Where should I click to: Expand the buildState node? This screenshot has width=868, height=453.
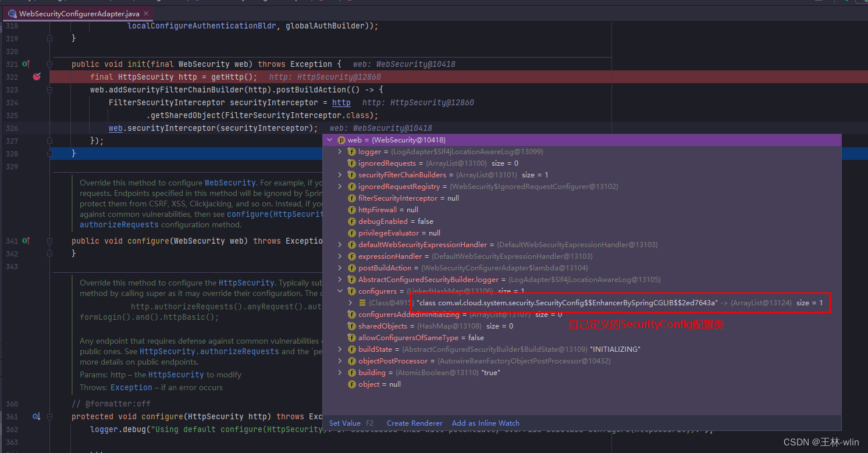340,349
